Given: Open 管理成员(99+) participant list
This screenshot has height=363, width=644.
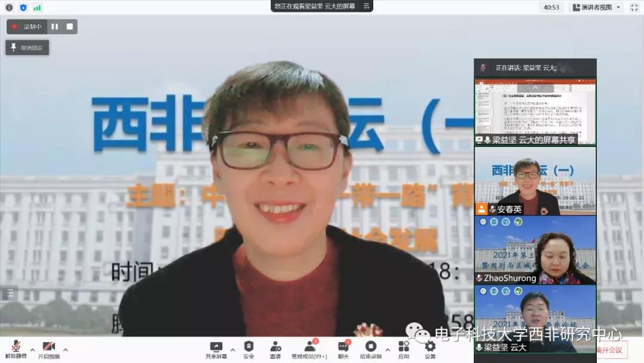Looking at the screenshot, I should 309,350.
